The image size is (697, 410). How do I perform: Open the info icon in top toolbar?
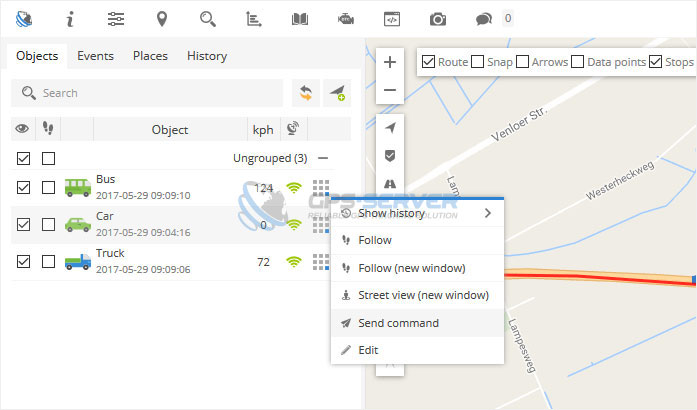69,18
